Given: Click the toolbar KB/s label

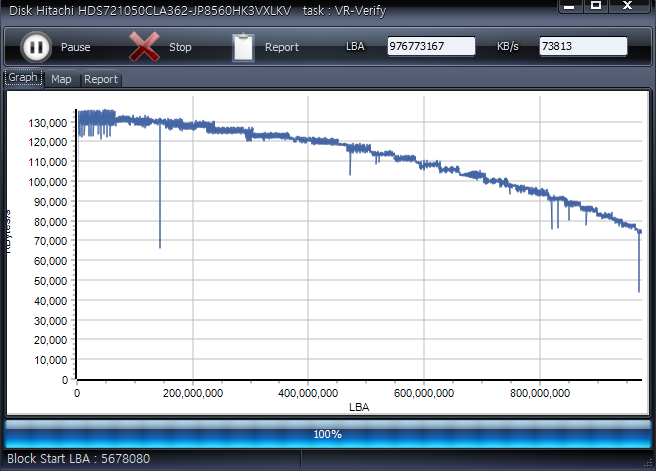Looking at the screenshot, I should coord(507,46).
